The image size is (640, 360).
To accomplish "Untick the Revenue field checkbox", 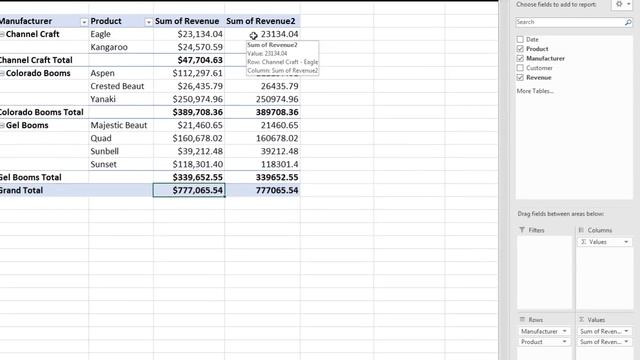I will 520,77.
